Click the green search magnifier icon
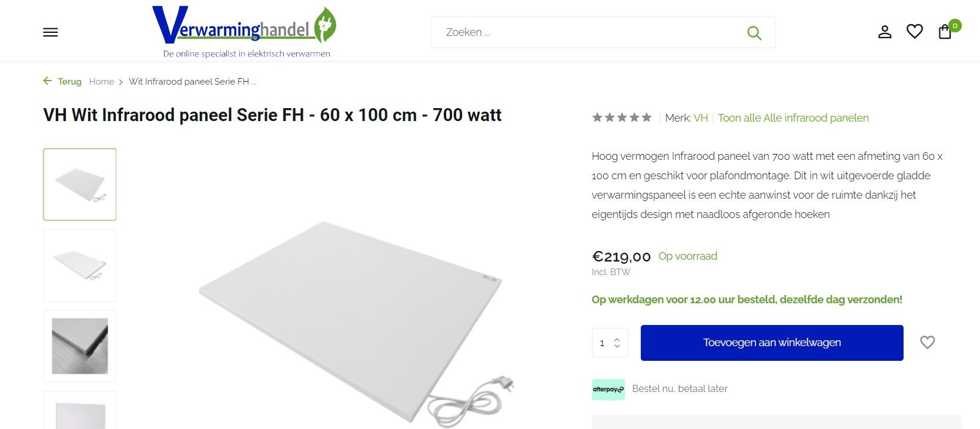 click(x=754, y=33)
